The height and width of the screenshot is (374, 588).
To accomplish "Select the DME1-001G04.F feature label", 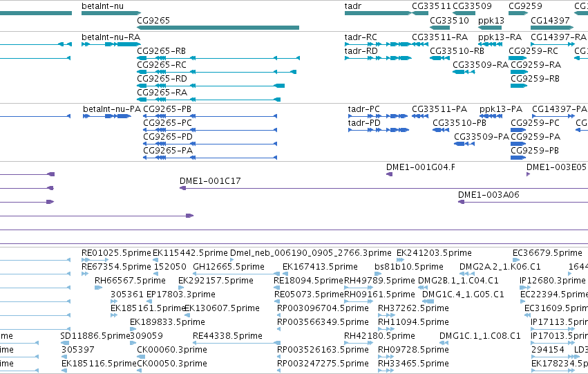I will tap(421, 167).
